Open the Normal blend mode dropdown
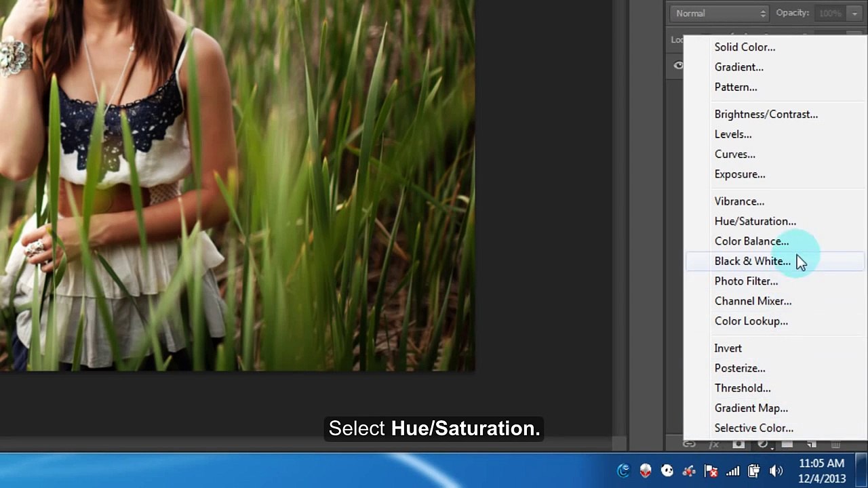 (719, 14)
